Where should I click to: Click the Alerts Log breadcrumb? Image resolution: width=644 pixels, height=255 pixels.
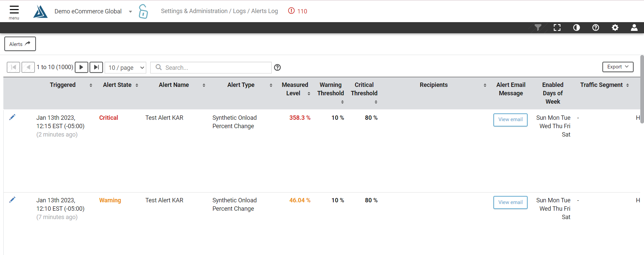point(265,11)
